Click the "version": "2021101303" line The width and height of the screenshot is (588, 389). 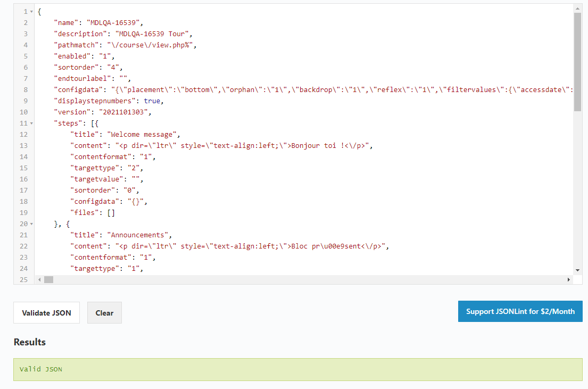tap(102, 112)
